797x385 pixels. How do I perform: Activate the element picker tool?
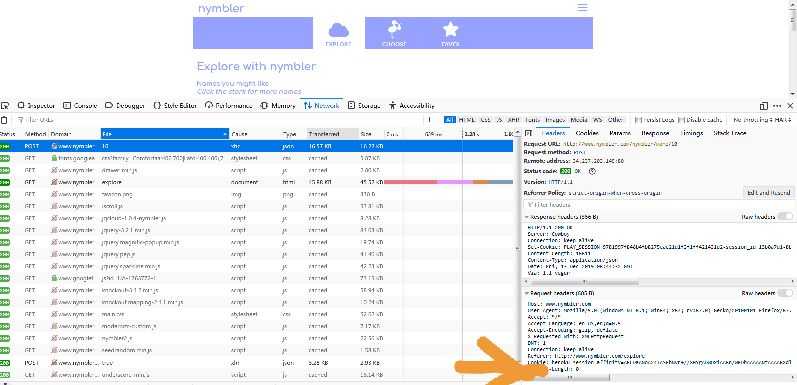(5, 106)
